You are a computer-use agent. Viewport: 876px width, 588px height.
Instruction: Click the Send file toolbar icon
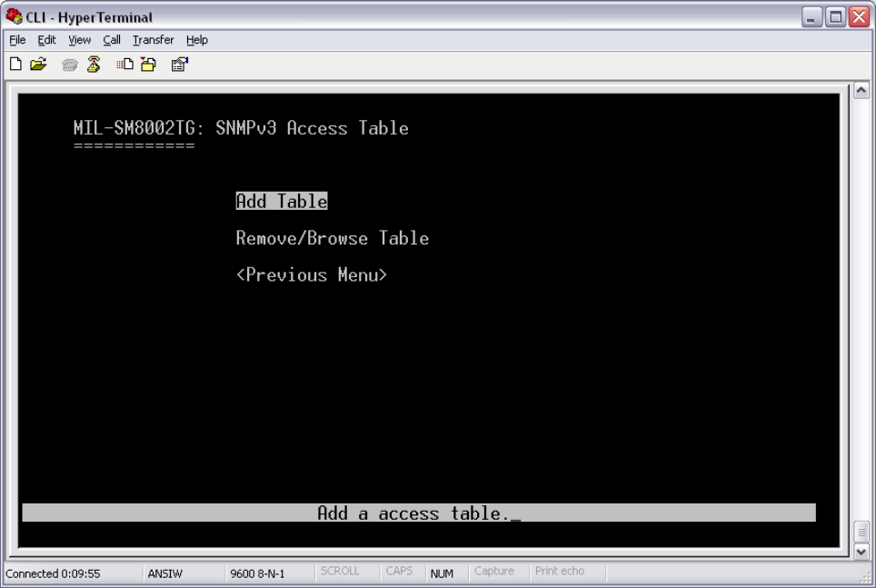124,65
